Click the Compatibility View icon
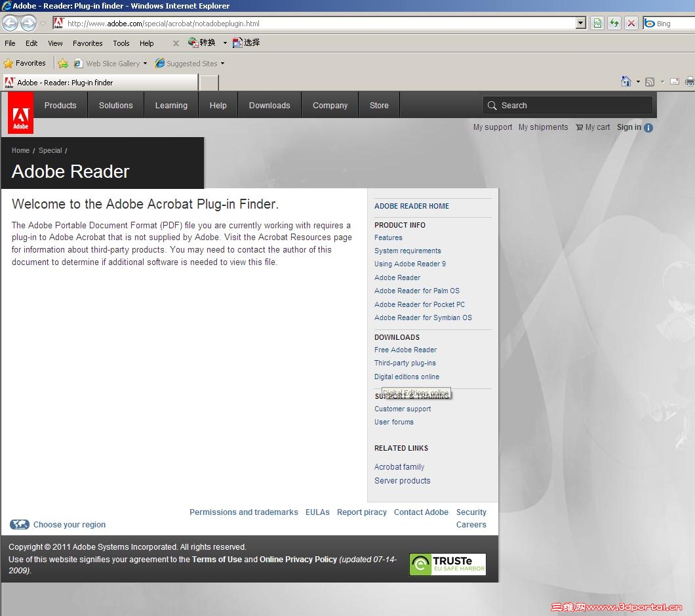 (x=597, y=23)
